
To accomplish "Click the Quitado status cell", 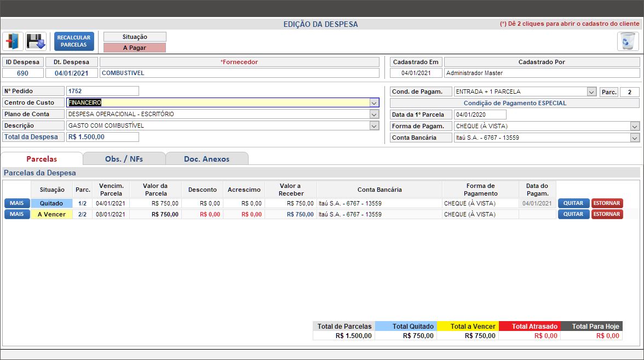I will click(x=51, y=203).
